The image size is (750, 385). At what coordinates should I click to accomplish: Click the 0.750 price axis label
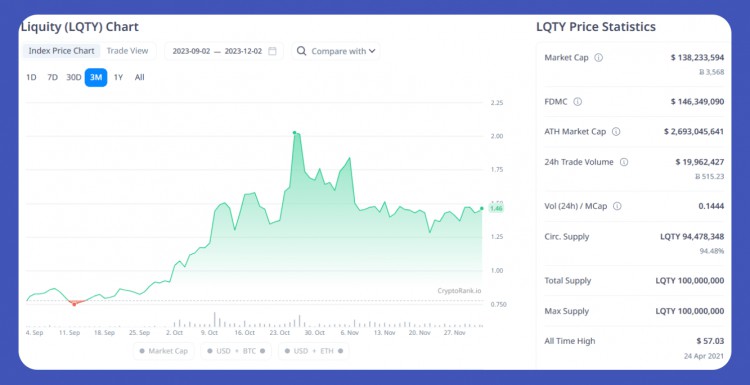[497, 304]
